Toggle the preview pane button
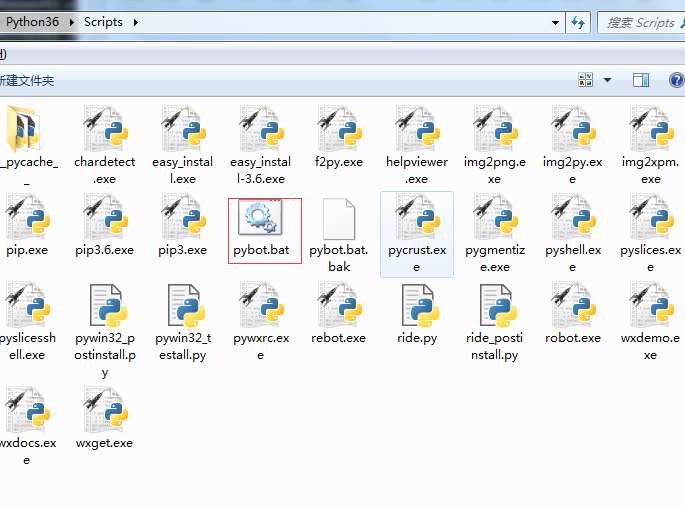Screen dimensions: 685x508 coord(641,80)
